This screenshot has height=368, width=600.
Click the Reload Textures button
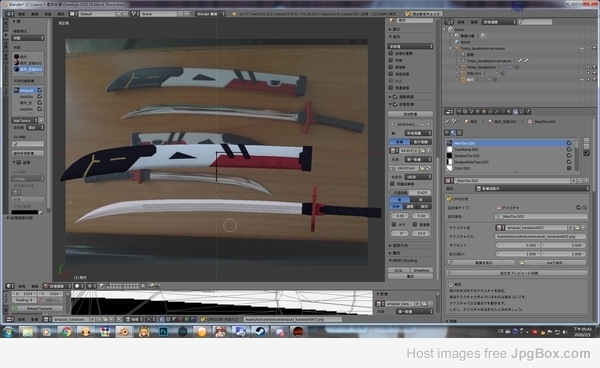point(38,308)
